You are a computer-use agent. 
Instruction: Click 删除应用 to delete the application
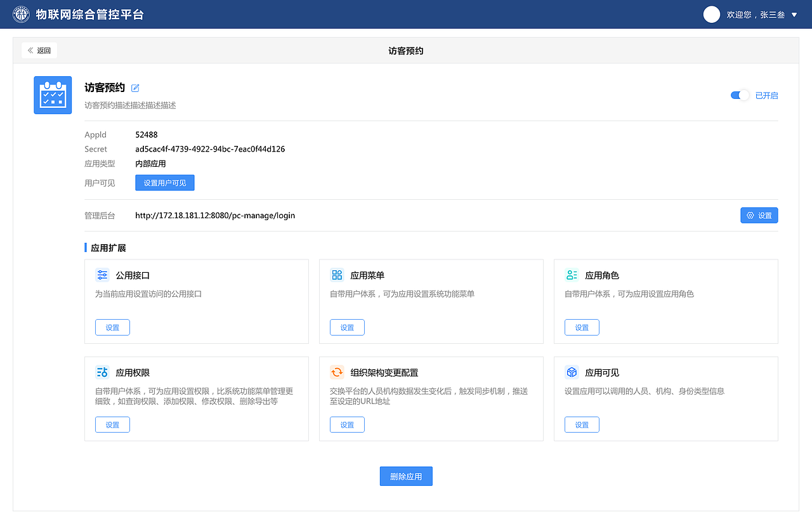[x=406, y=476]
